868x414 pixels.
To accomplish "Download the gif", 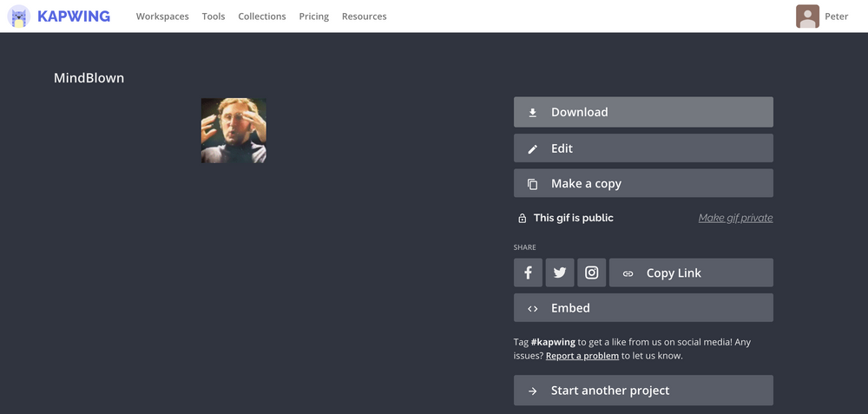I will (x=643, y=112).
